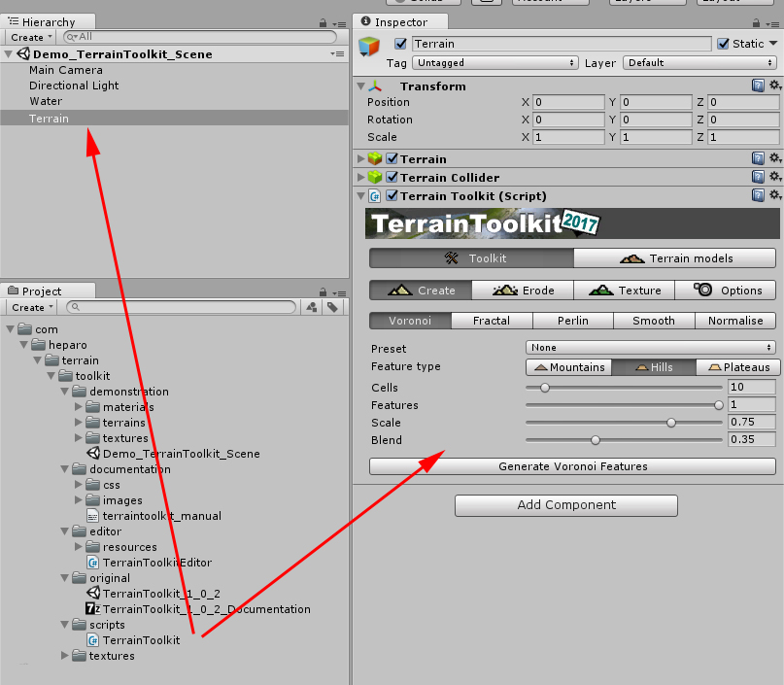Screen dimensions: 784x685
Task: Click the Unity icon beside Demo_TerrainToolkit_Scene in Project
Action: click(93, 453)
